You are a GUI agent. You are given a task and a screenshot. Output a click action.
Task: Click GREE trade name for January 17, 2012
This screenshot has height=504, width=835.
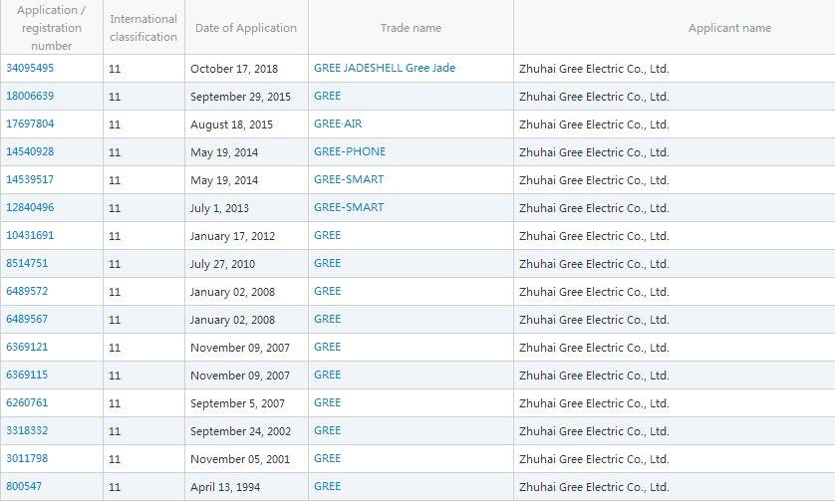click(x=327, y=235)
